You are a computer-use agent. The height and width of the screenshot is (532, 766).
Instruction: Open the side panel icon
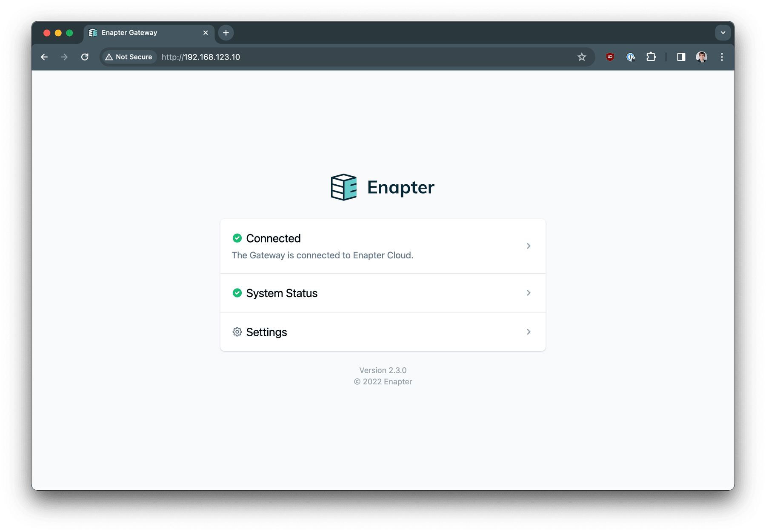coord(681,57)
